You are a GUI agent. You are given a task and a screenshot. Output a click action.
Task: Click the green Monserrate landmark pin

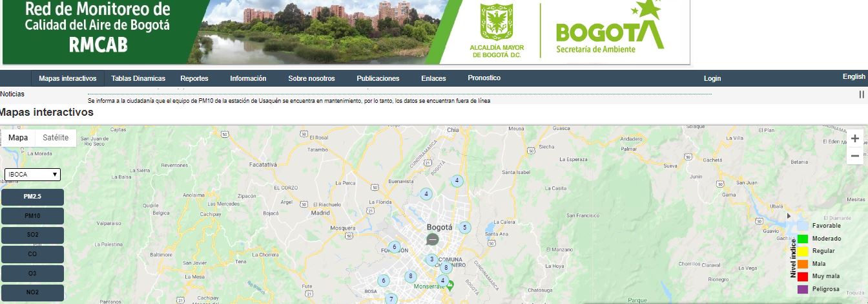pyautogui.click(x=450, y=285)
